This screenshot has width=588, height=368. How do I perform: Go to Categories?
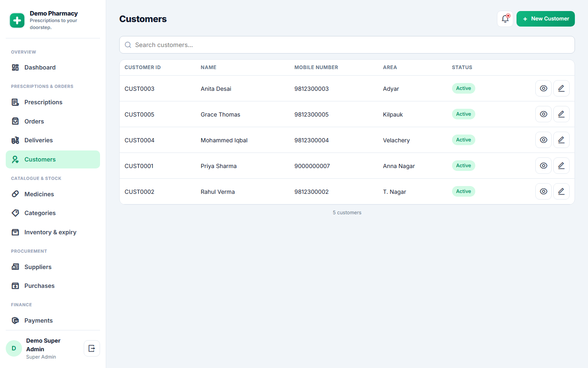point(53,213)
